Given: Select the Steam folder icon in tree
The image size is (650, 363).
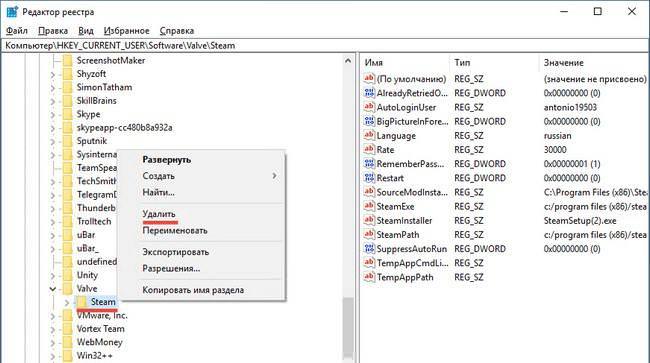Looking at the screenshot, I should coord(82,302).
